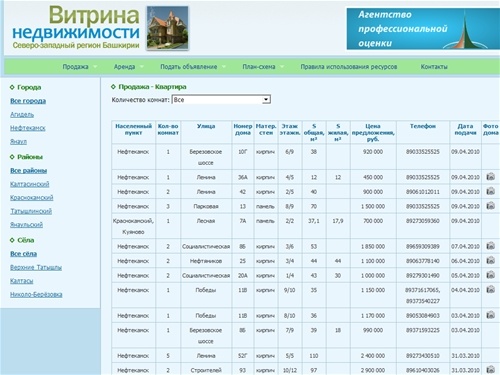Image resolution: width=500 pixels, height=375 pixels.
Task: Click the Витрина недвижимости logo
Action: (76, 27)
